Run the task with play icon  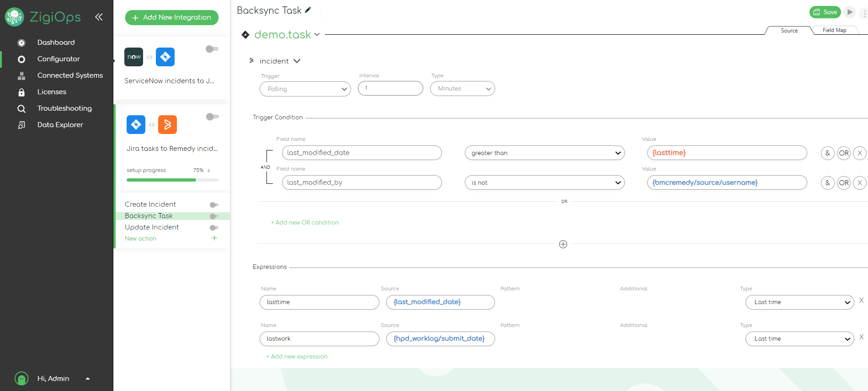pyautogui.click(x=850, y=12)
